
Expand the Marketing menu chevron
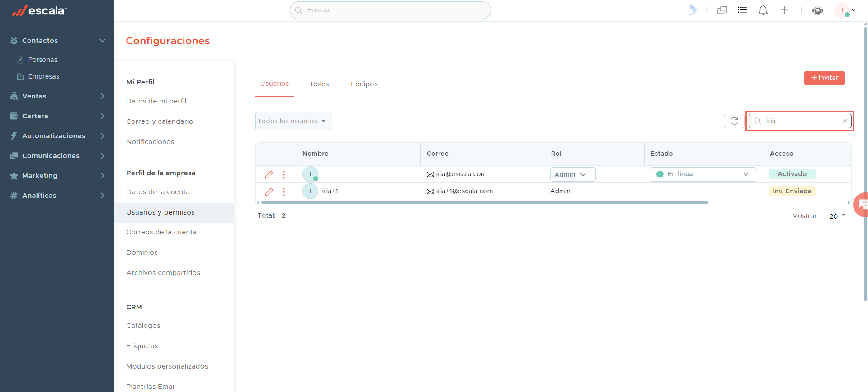(x=103, y=176)
